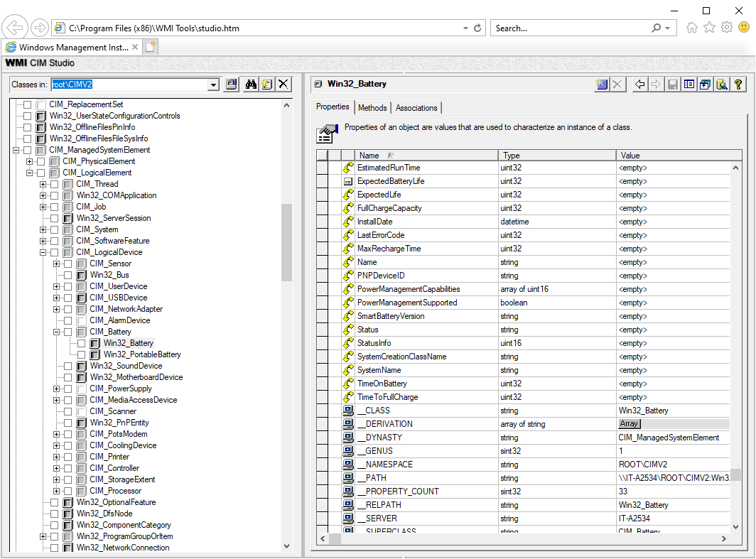Image resolution: width=756 pixels, height=559 pixels.
Task: Expand the CIM_Printer tree node
Action: click(x=56, y=457)
